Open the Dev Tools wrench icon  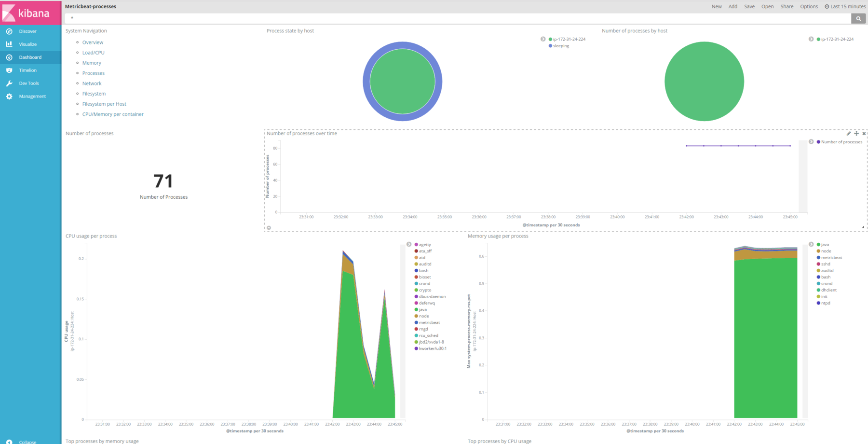point(9,83)
